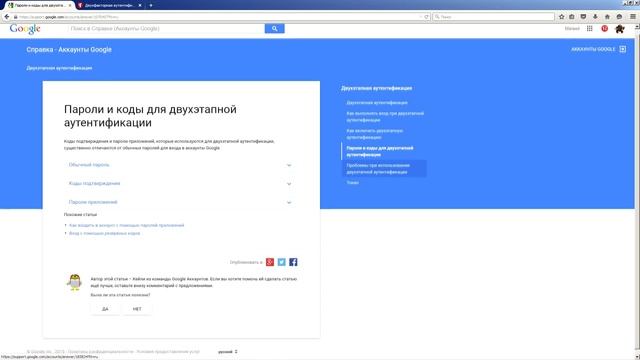This screenshot has width=640, height=360.
Task: Click the bookmark star icon
Action: click(562, 17)
